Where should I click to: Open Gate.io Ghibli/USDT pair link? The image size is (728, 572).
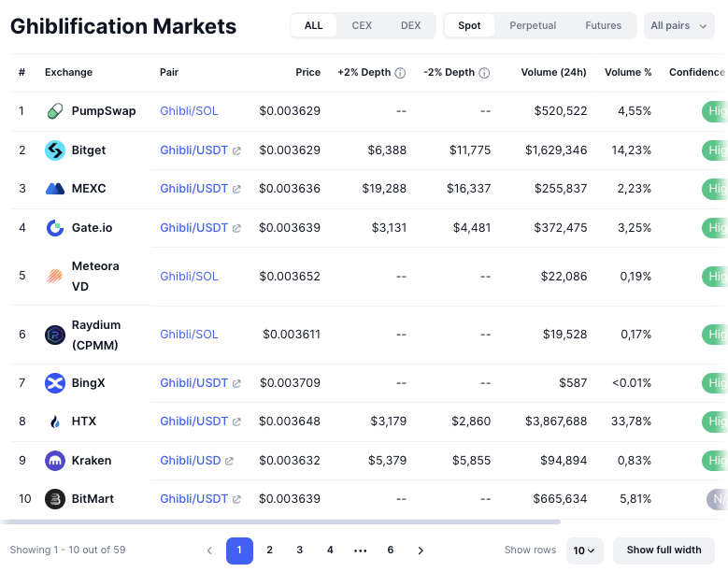[x=194, y=228]
